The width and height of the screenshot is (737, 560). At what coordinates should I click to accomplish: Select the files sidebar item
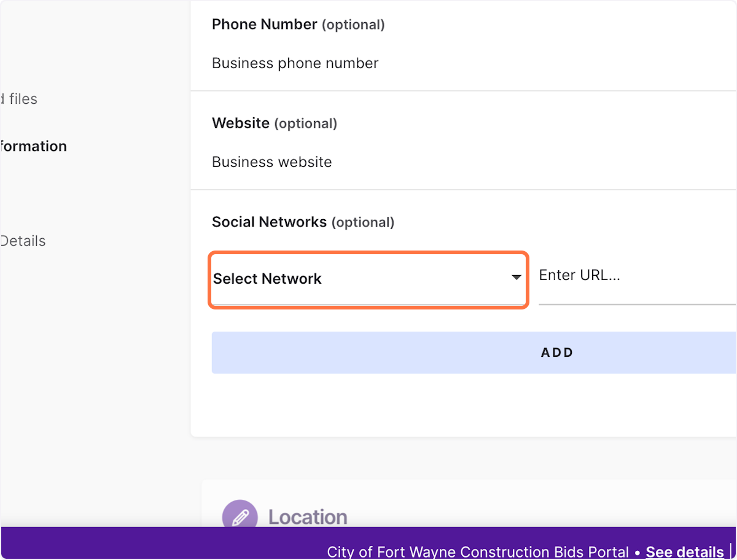click(x=19, y=99)
